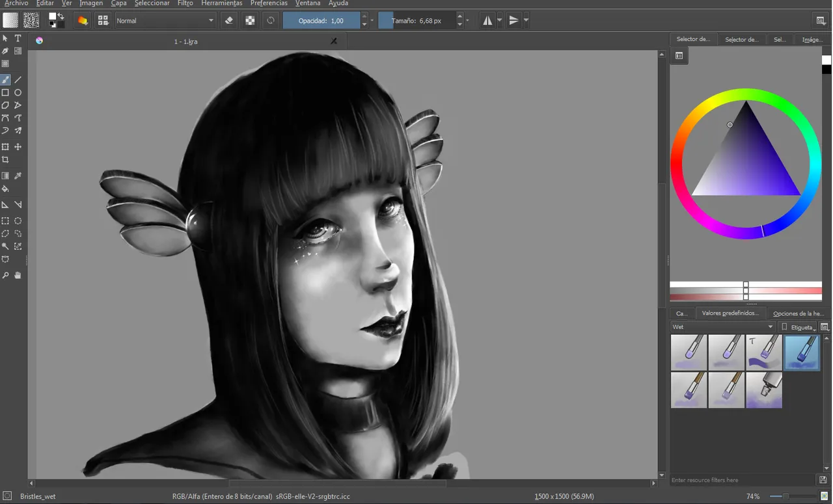
Task: Reload the original brush preset
Action: [271, 21]
